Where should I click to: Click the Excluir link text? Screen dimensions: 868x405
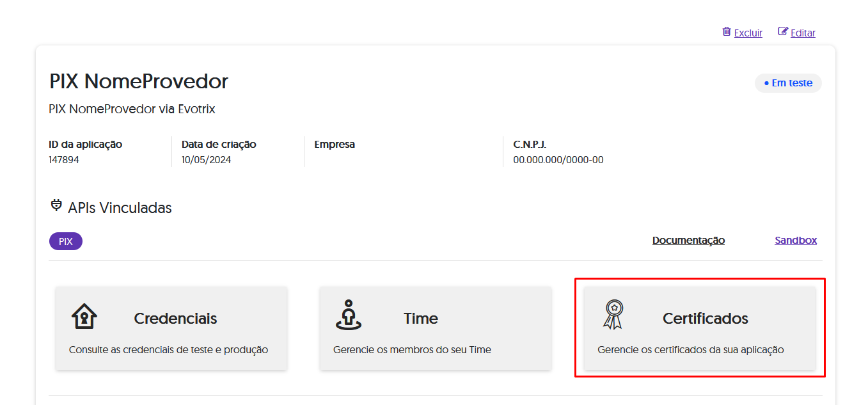tap(748, 33)
